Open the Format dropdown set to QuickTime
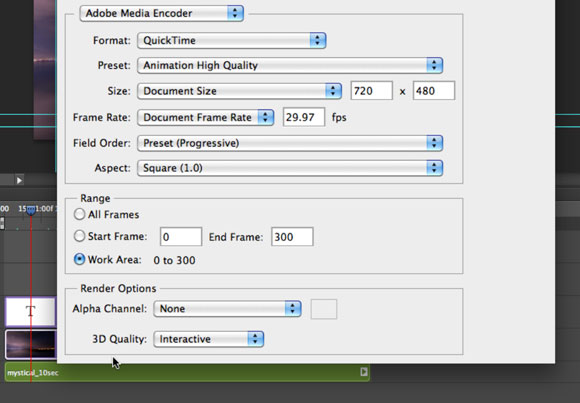The image size is (580, 403). [x=232, y=40]
